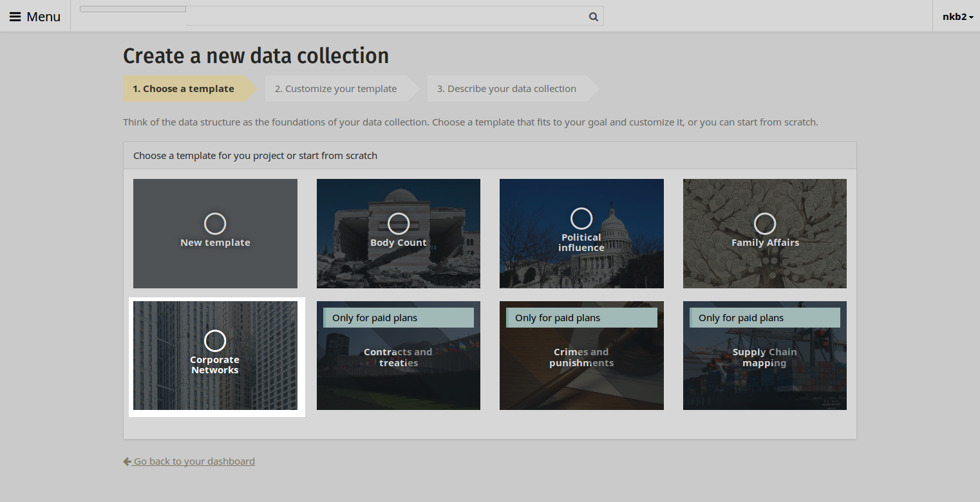
Task: Click the Family Affairs label text
Action: pos(765,243)
